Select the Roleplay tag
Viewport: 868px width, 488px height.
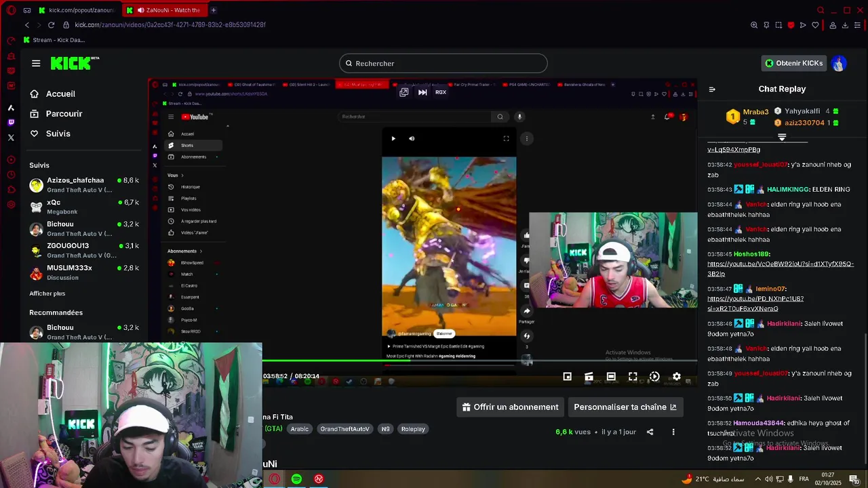pos(413,429)
